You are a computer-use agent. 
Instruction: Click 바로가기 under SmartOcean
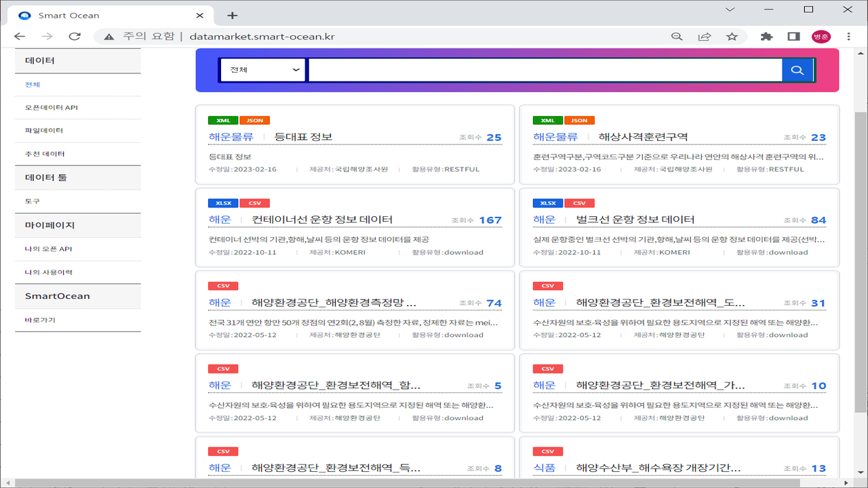click(40, 320)
